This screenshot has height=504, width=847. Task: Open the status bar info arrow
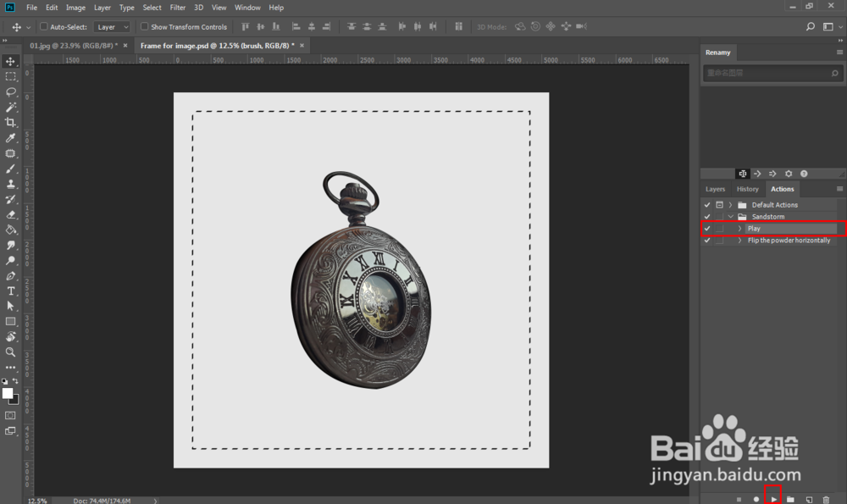155,501
